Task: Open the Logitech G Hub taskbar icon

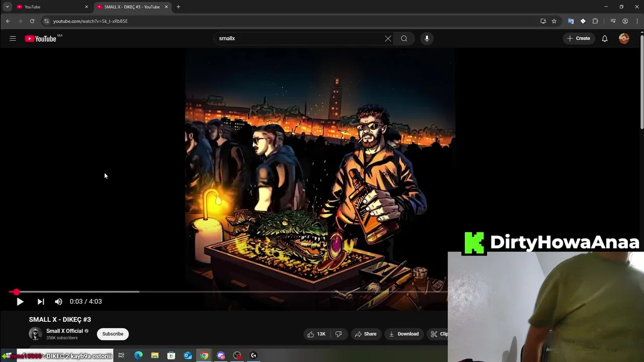Action: click(x=254, y=355)
